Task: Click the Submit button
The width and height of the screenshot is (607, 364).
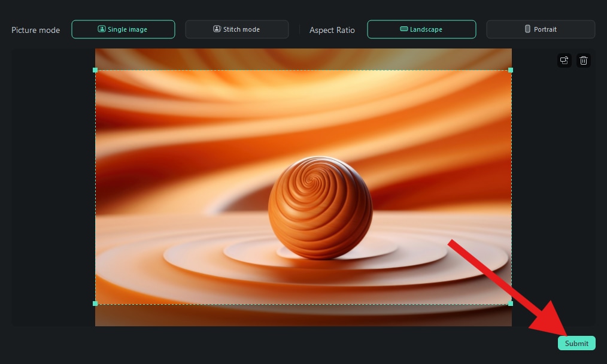Action: pyautogui.click(x=576, y=343)
